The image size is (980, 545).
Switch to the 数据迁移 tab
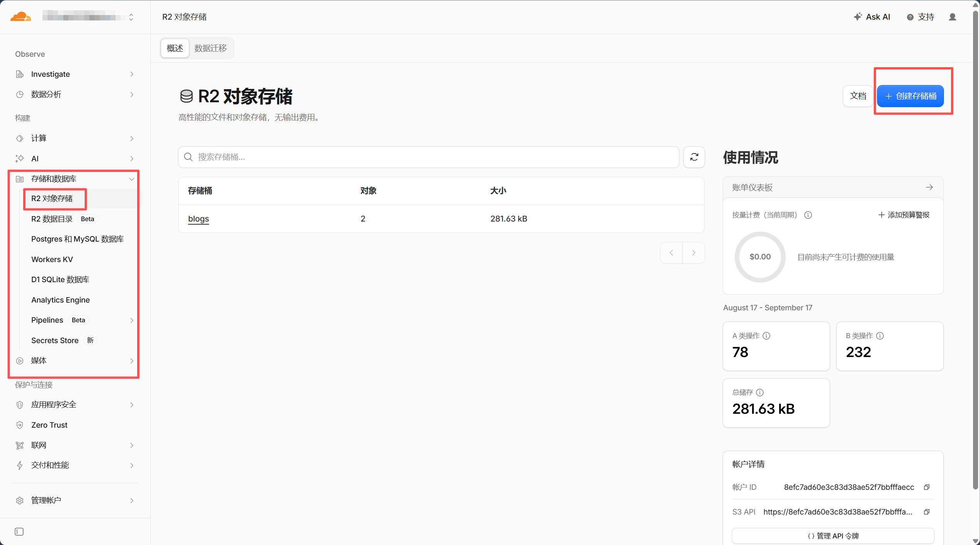[211, 48]
